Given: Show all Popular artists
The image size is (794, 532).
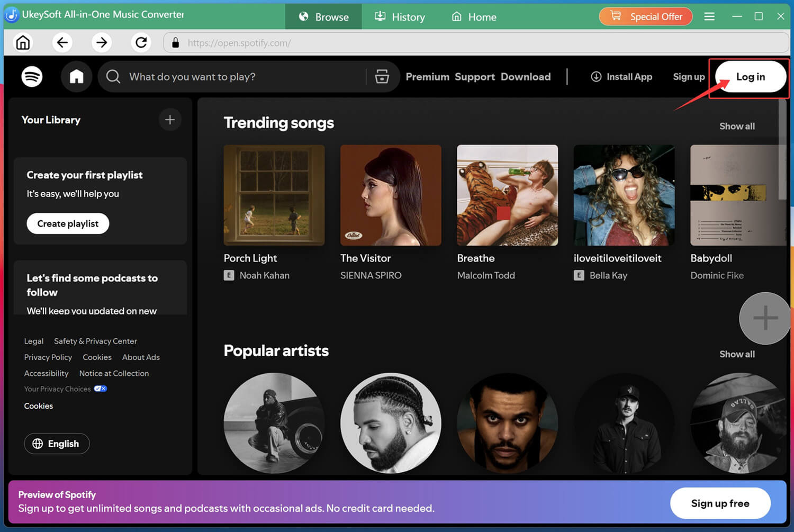Looking at the screenshot, I should [x=737, y=354].
